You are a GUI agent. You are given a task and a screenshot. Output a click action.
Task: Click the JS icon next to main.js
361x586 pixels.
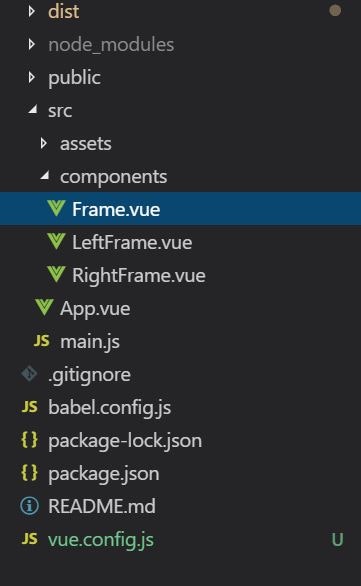click(41, 340)
